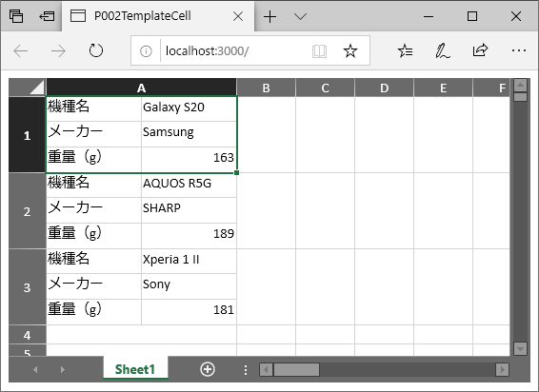Expand the tab preview chevron
539x392 pixels.
pyautogui.click(x=300, y=16)
